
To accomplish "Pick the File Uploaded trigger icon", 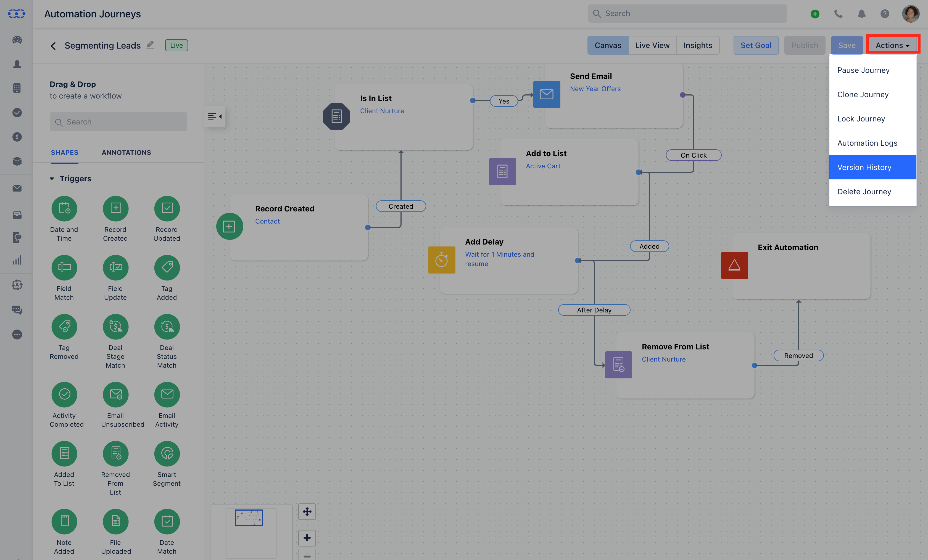I will (x=116, y=521).
